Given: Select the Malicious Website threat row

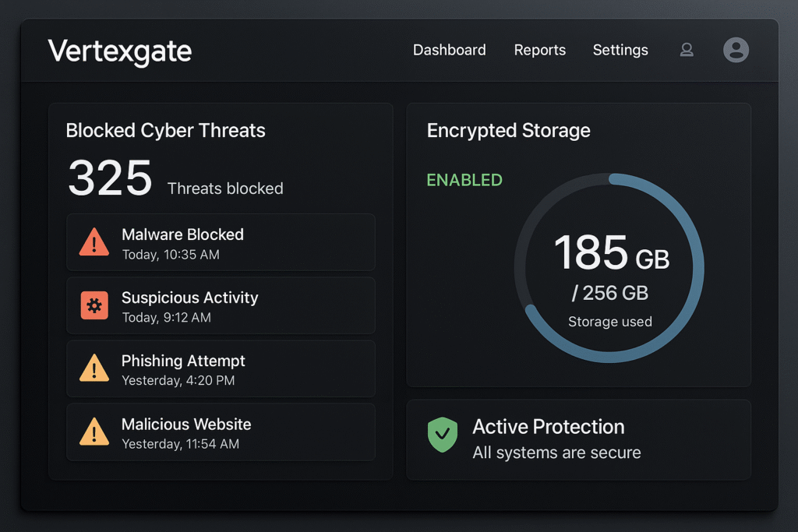Looking at the screenshot, I should pyautogui.click(x=221, y=432).
